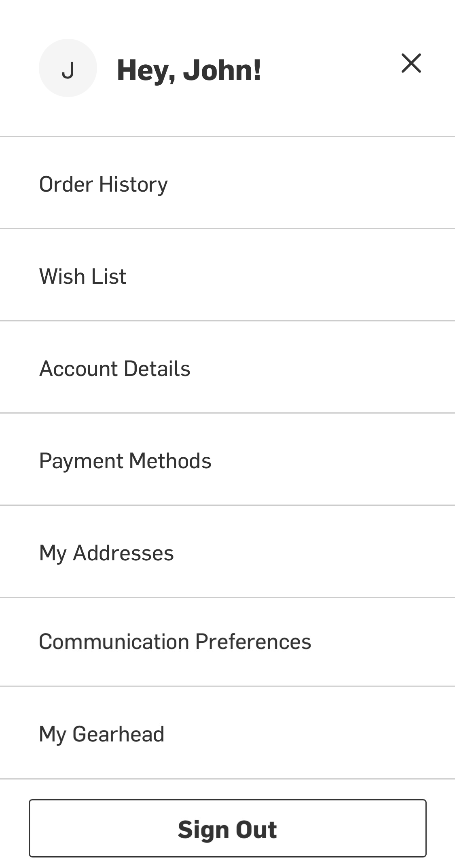
Task: Tap the round J avatar icon
Action: (x=68, y=68)
